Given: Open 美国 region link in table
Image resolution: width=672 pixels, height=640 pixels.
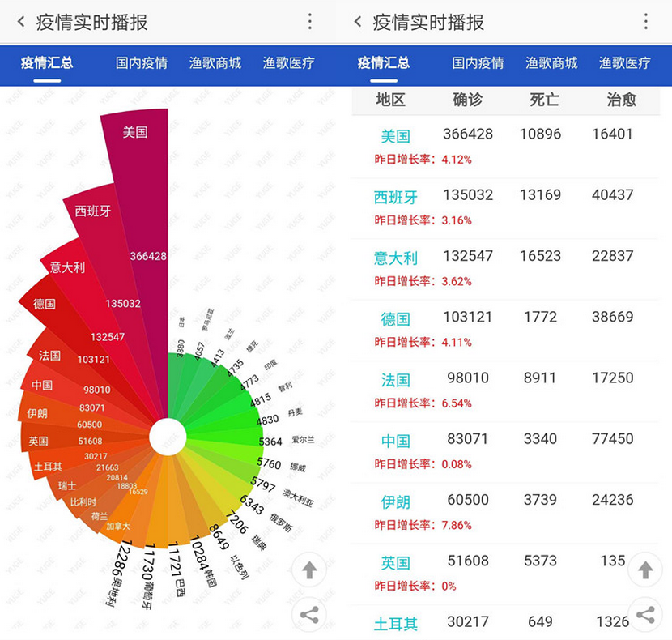Looking at the screenshot, I should (396, 136).
